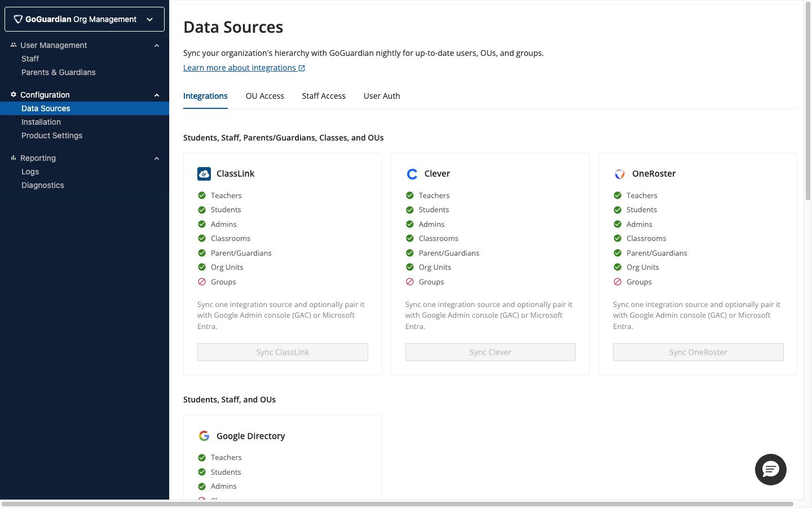The width and height of the screenshot is (812, 508).
Task: Click the Sync ClassLink button
Action: point(283,352)
